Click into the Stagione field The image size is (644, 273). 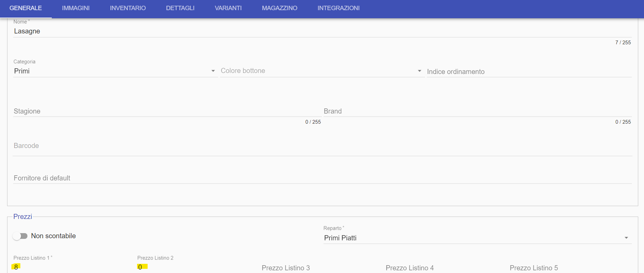(x=167, y=111)
